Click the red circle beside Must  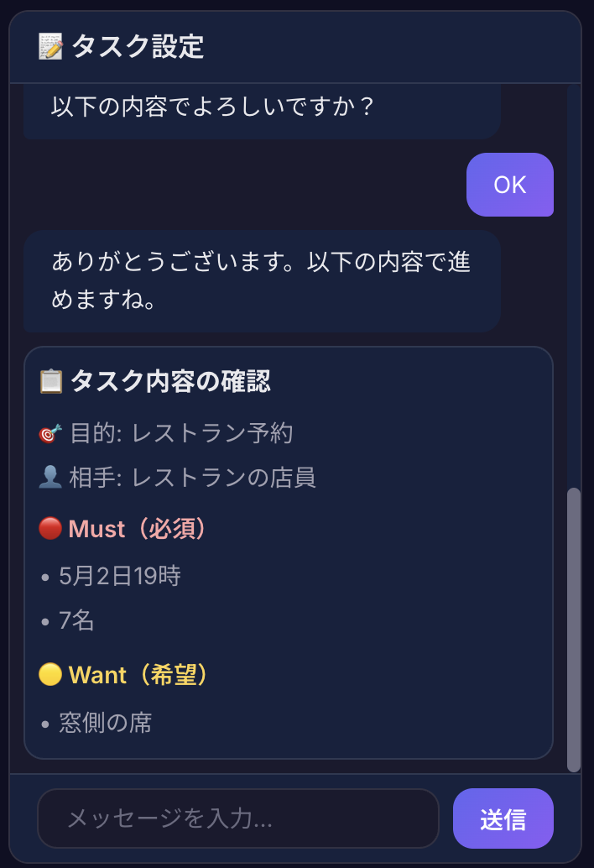[x=50, y=529]
